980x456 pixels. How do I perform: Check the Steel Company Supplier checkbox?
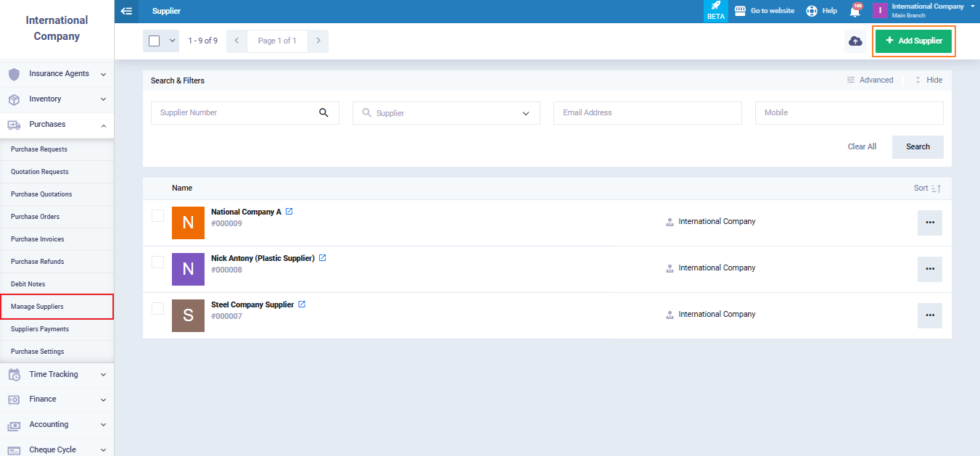157,308
